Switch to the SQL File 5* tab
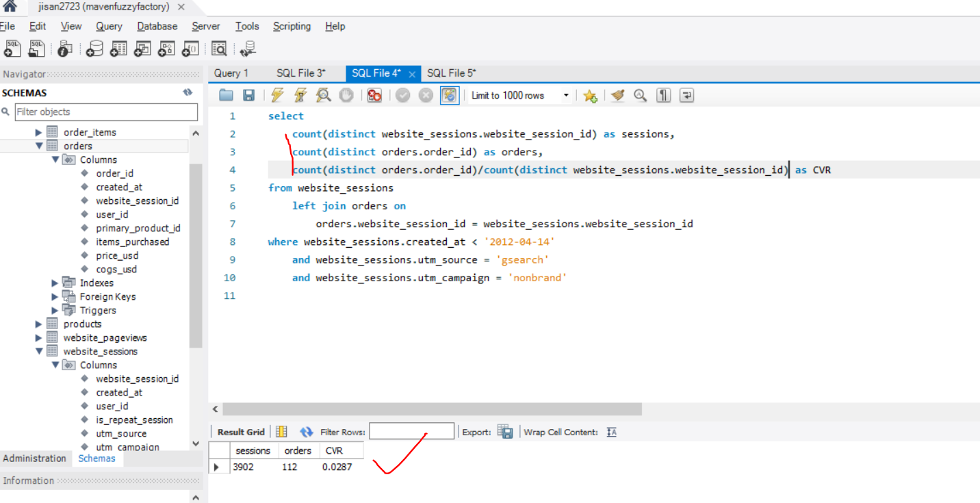 click(x=452, y=73)
